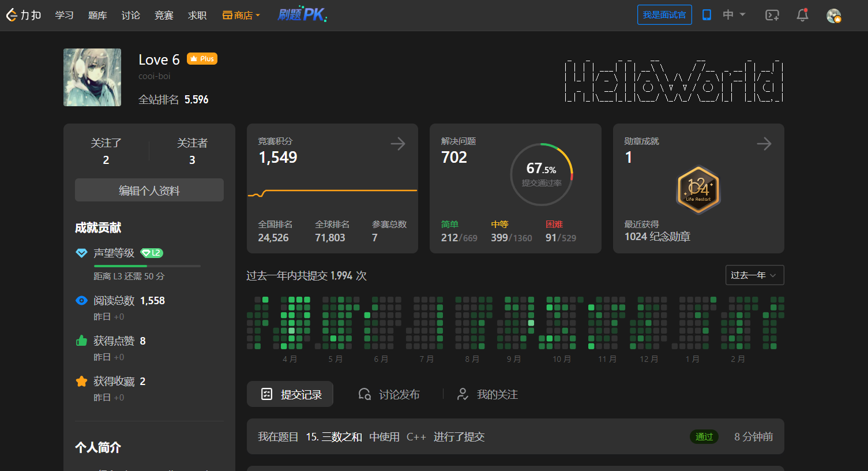Screen dimensions: 868x471
Task: Open the playground terminal icon
Action: pyautogui.click(x=772, y=16)
